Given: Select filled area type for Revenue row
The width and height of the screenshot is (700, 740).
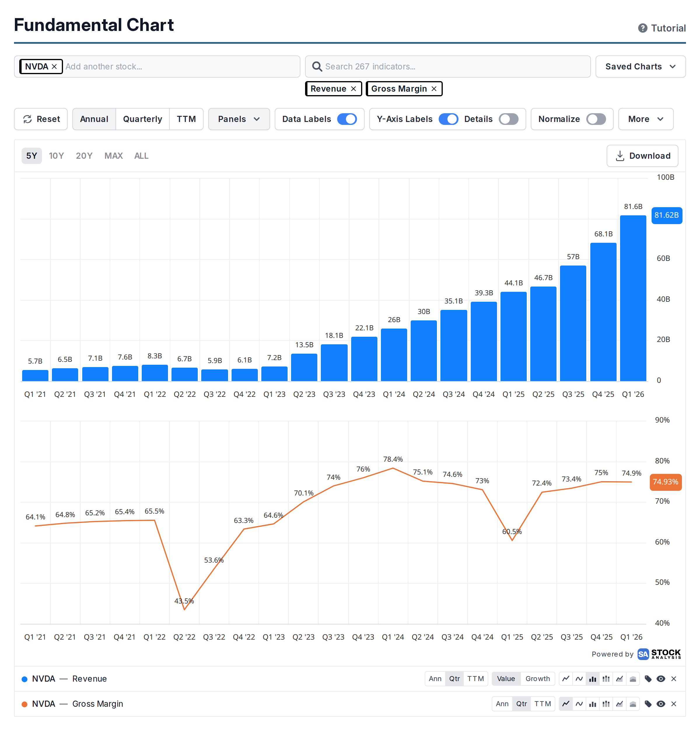Looking at the screenshot, I should 633,679.
